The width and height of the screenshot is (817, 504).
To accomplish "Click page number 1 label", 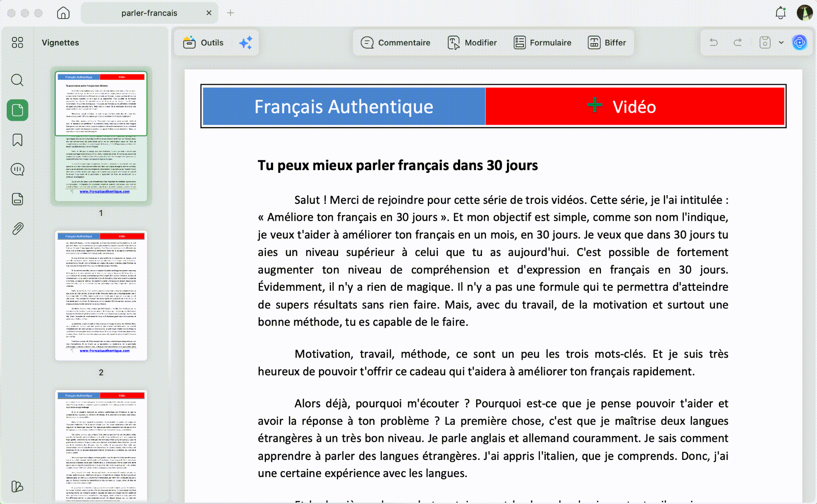I will coord(101,213).
